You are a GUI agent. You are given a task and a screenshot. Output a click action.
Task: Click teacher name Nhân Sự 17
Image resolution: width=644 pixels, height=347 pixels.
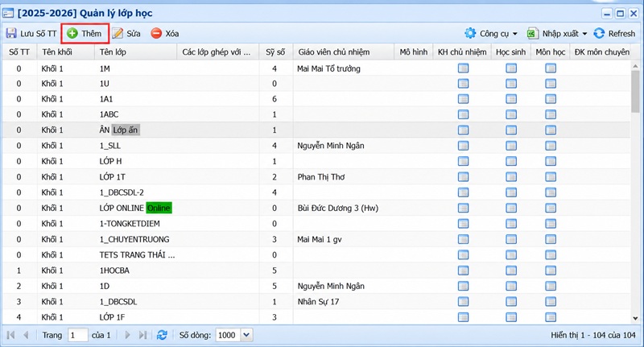click(318, 302)
